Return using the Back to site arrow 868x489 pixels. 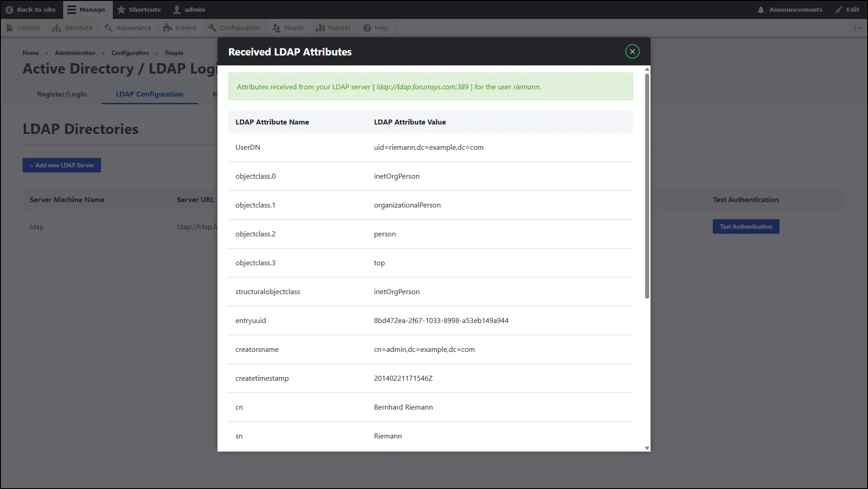coord(30,9)
